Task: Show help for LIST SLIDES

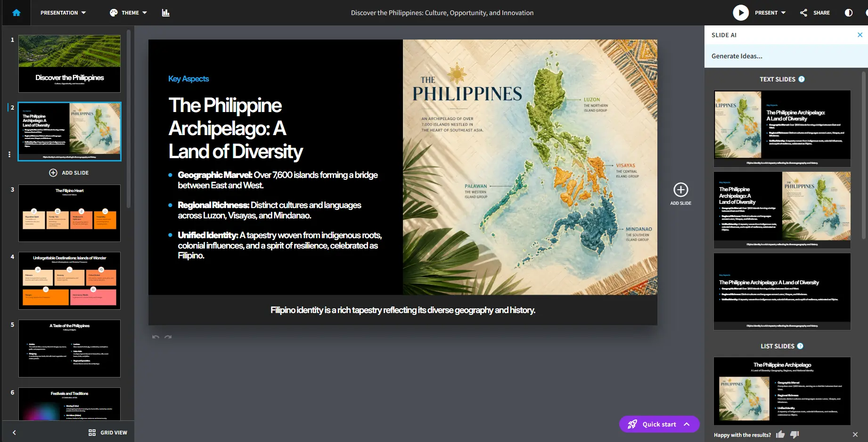Action: [800, 346]
